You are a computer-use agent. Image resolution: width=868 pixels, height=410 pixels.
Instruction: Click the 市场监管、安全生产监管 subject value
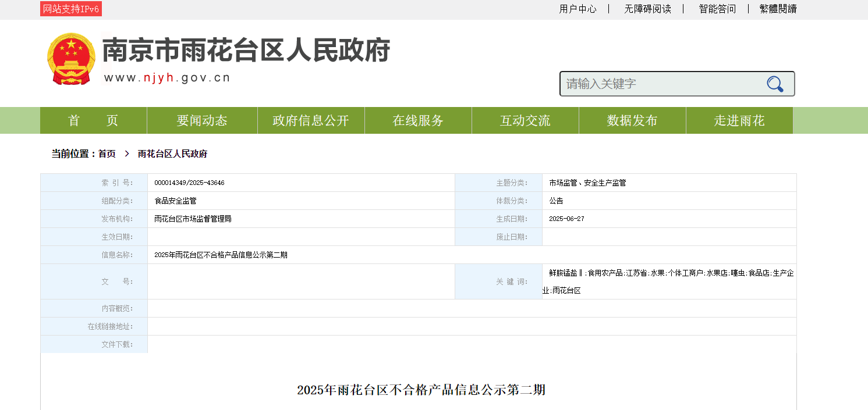click(587, 183)
